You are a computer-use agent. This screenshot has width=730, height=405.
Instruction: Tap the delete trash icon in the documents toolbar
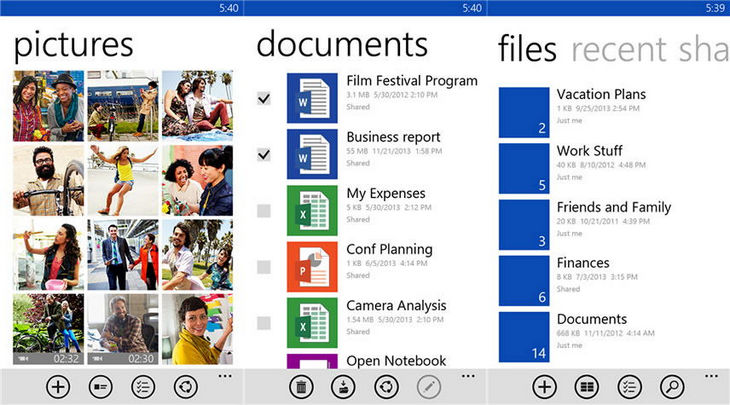tap(301, 386)
